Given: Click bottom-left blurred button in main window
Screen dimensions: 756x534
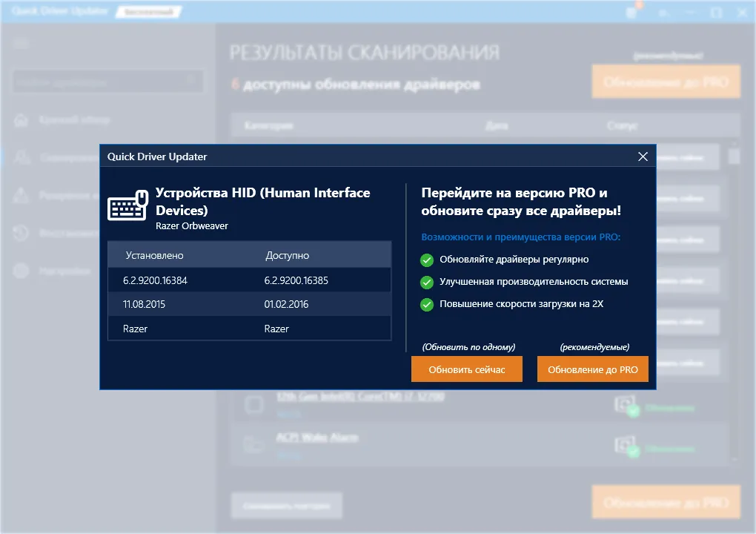Looking at the screenshot, I should pos(287,505).
